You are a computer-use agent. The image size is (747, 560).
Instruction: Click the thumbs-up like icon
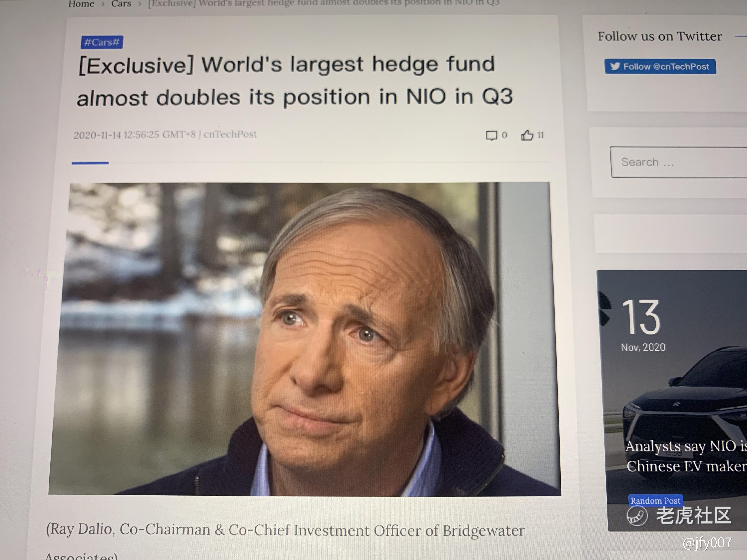527,135
